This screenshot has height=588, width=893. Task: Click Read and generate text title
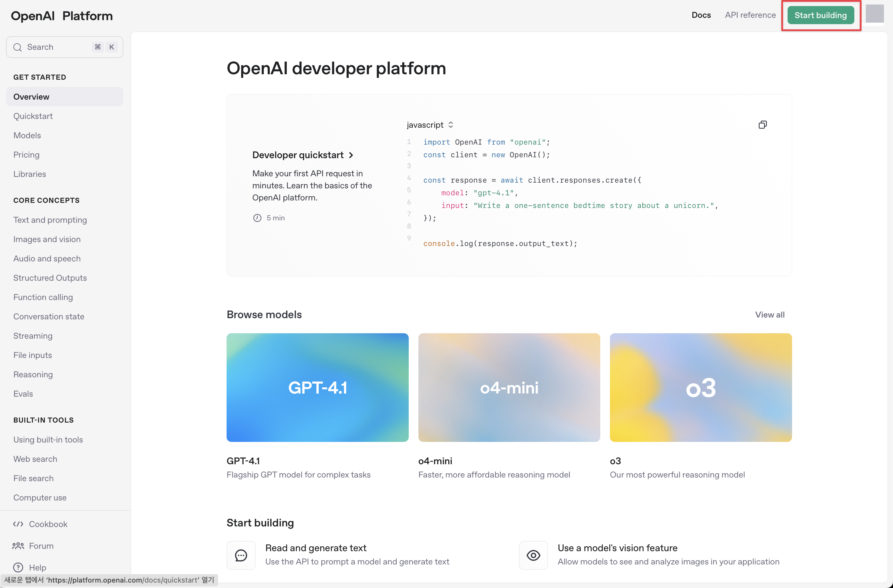[316, 548]
